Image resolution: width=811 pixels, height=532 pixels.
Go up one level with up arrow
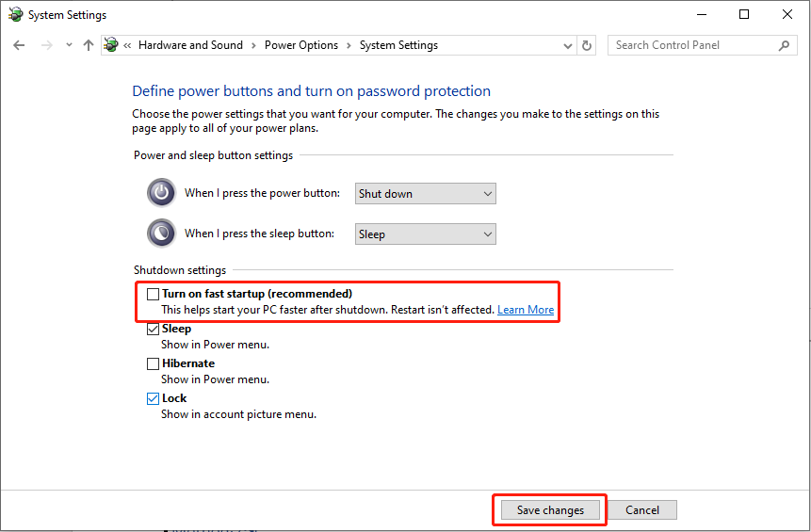point(89,45)
